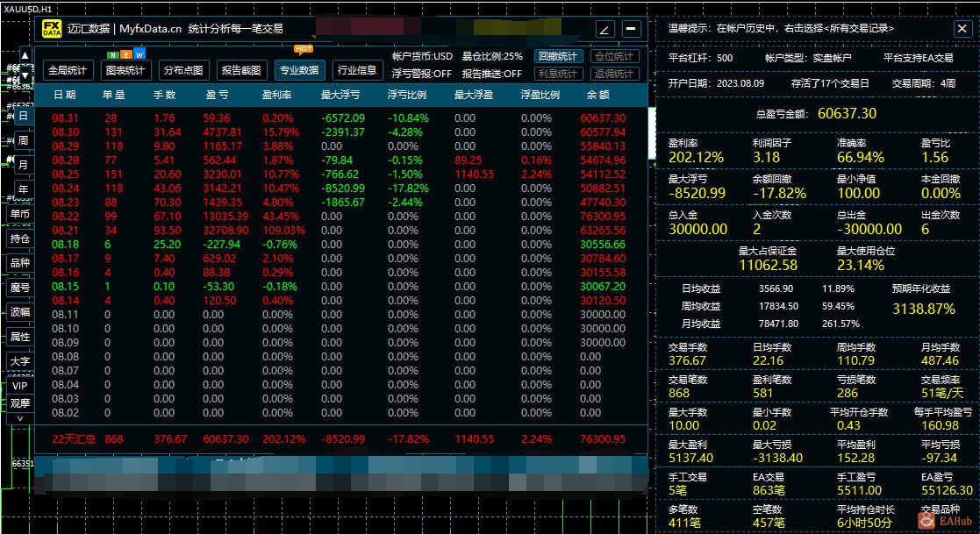
Task: Select the 专业数据 tab
Action: coord(299,70)
